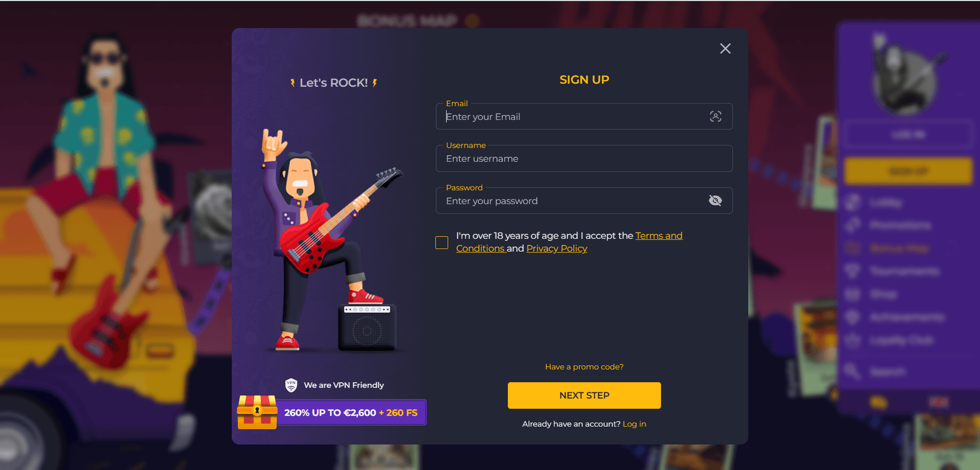Focus the Enter username field

click(x=584, y=159)
